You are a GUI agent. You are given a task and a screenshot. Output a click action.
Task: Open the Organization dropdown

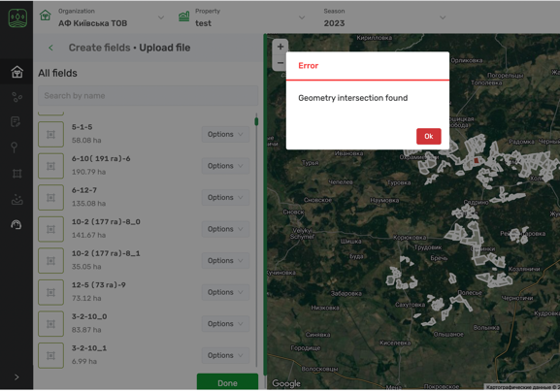[161, 17]
